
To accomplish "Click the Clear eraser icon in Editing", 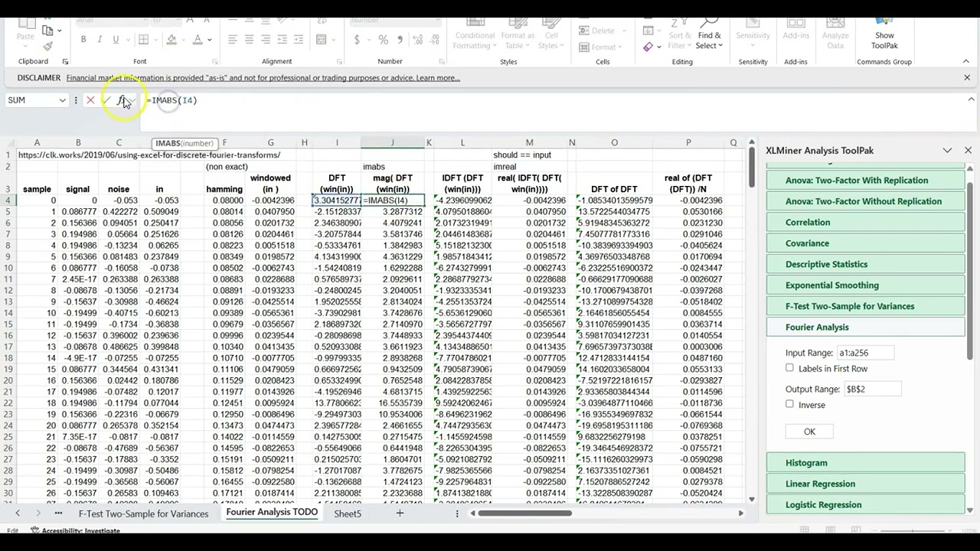I will click(x=648, y=47).
